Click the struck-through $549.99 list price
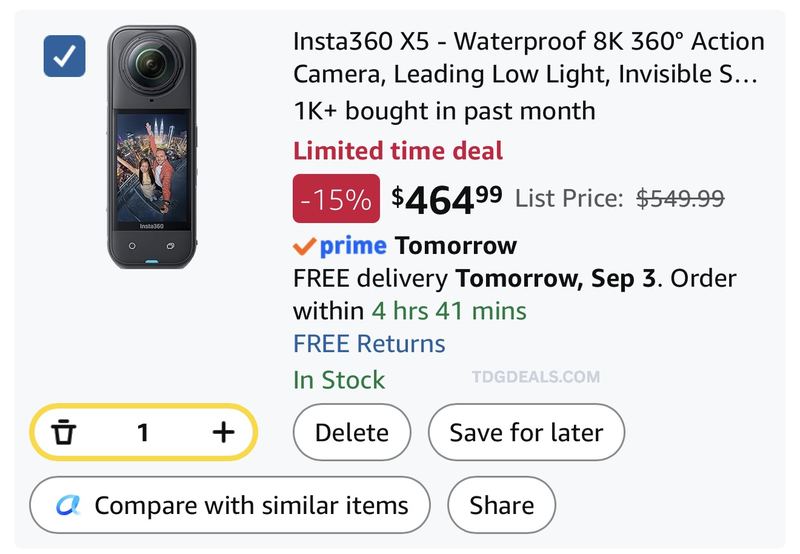The height and width of the screenshot is (554, 800). (x=680, y=198)
